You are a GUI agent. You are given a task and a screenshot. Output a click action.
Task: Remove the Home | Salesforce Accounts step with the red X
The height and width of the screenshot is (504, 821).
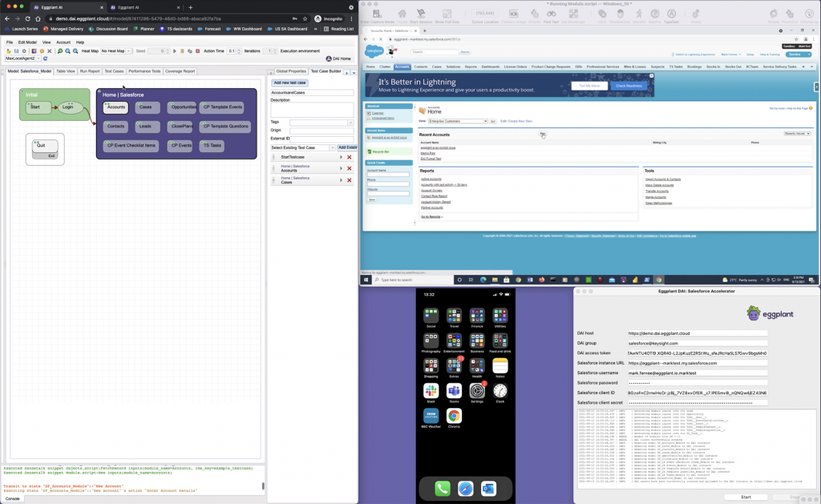click(350, 168)
